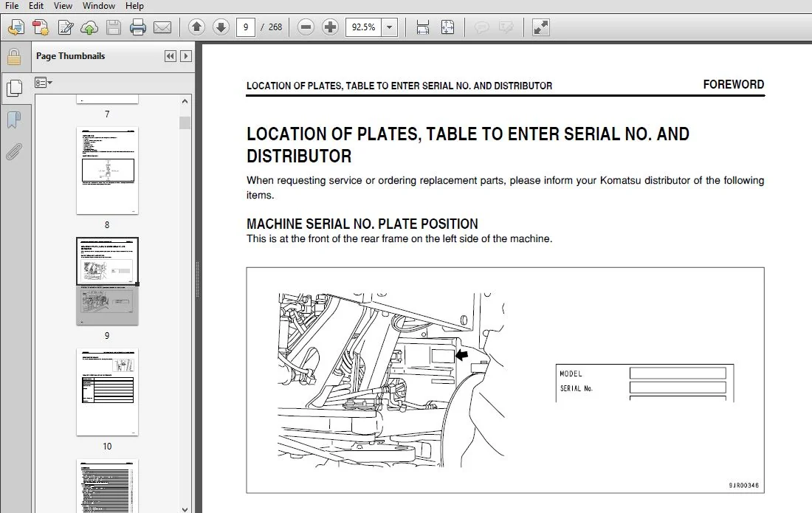Toggle the Page Thumbnails panel icon
812x513 pixels.
point(14,89)
